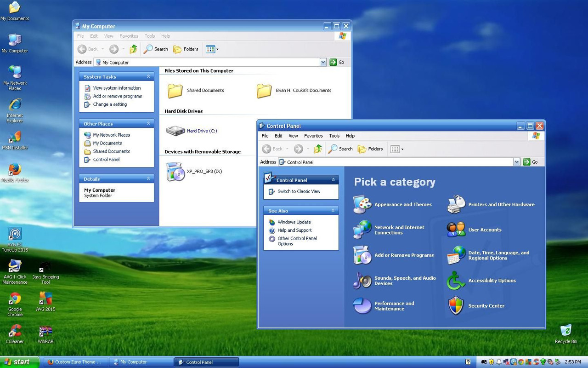Viewport: 588px width, 368px height.
Task: Open My Computer address bar dropdown
Action: pyautogui.click(x=323, y=62)
